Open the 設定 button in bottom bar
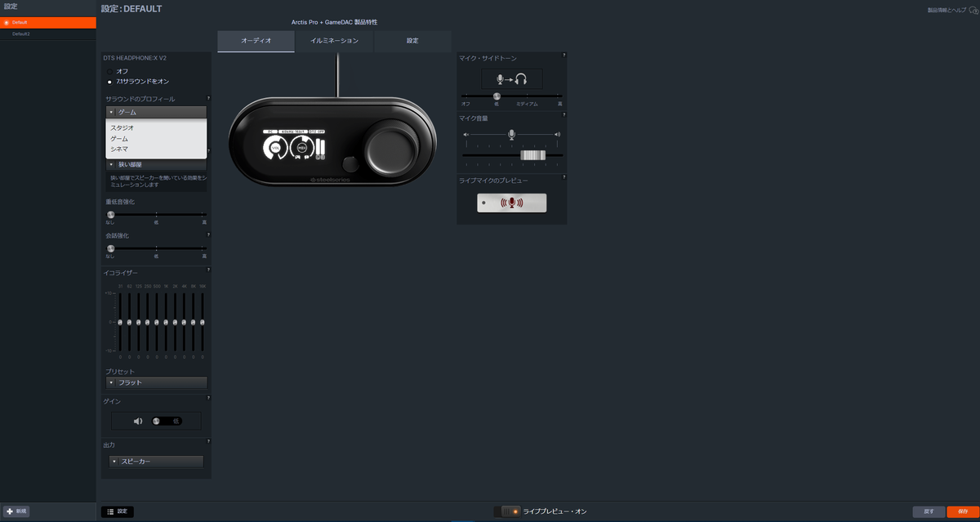The height and width of the screenshot is (522, 980). [x=118, y=511]
